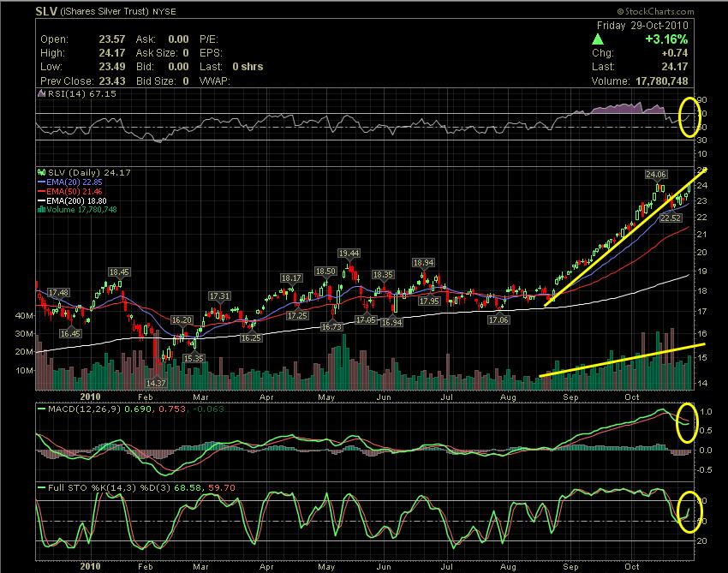Click the 'SLV (Daily) 24.17' legend
Screen dimensions: 728x573
(90, 172)
